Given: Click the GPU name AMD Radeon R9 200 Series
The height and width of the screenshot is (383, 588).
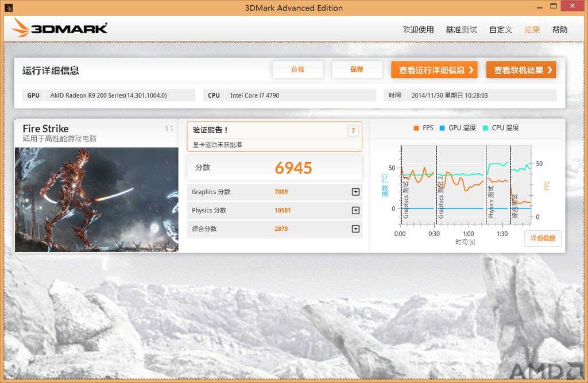Looking at the screenshot, I should pyautogui.click(x=109, y=96).
